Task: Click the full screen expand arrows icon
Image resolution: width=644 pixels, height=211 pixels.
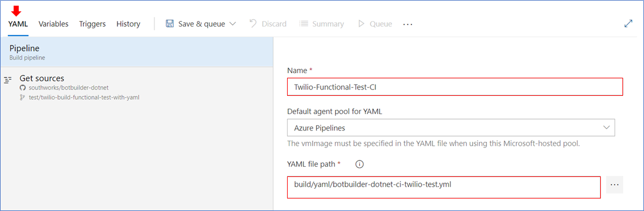Action: (628, 24)
